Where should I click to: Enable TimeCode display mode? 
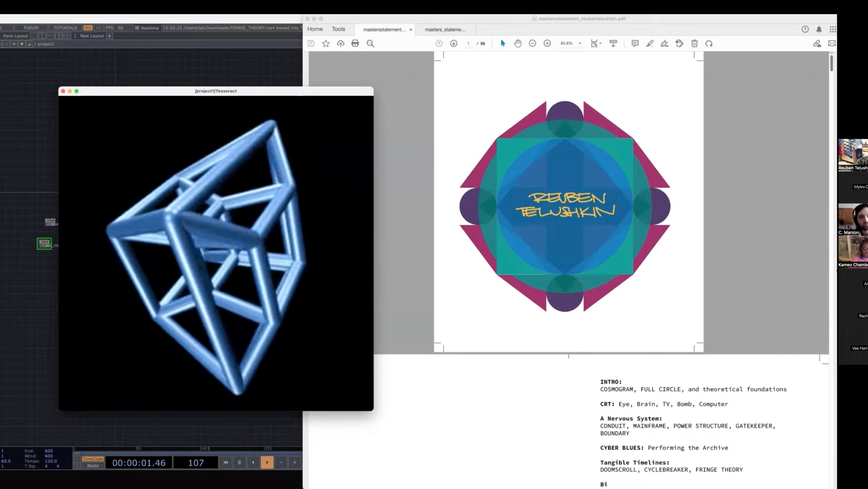click(93, 459)
